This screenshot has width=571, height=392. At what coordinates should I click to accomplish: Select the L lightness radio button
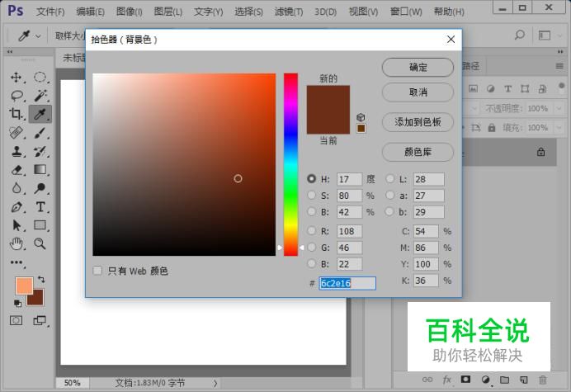[390, 179]
